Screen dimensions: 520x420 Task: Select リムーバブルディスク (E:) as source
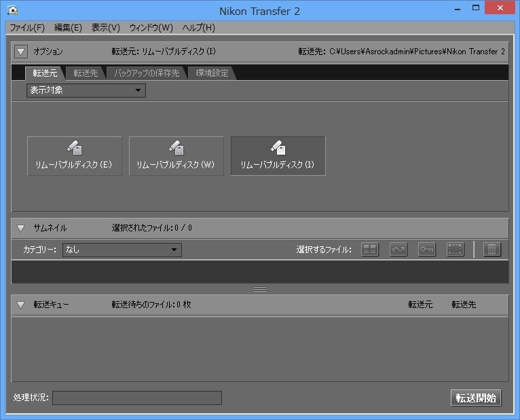point(74,156)
